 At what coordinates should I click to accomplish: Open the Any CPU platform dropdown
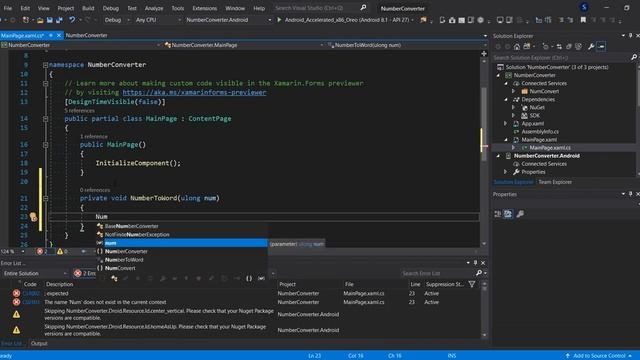[x=158, y=20]
